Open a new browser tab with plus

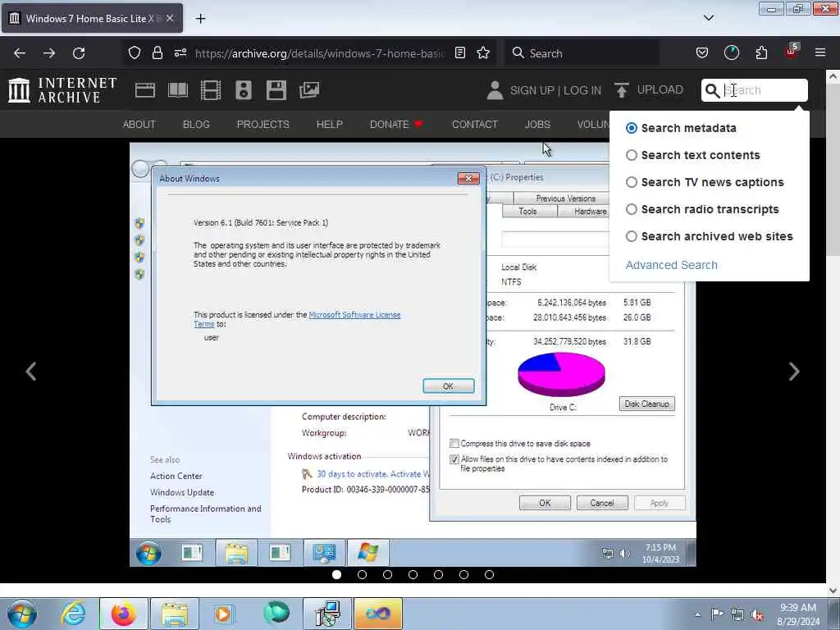click(200, 19)
